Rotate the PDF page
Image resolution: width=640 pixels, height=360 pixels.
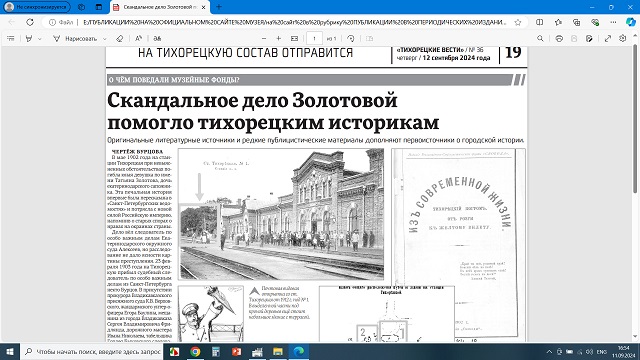351,38
